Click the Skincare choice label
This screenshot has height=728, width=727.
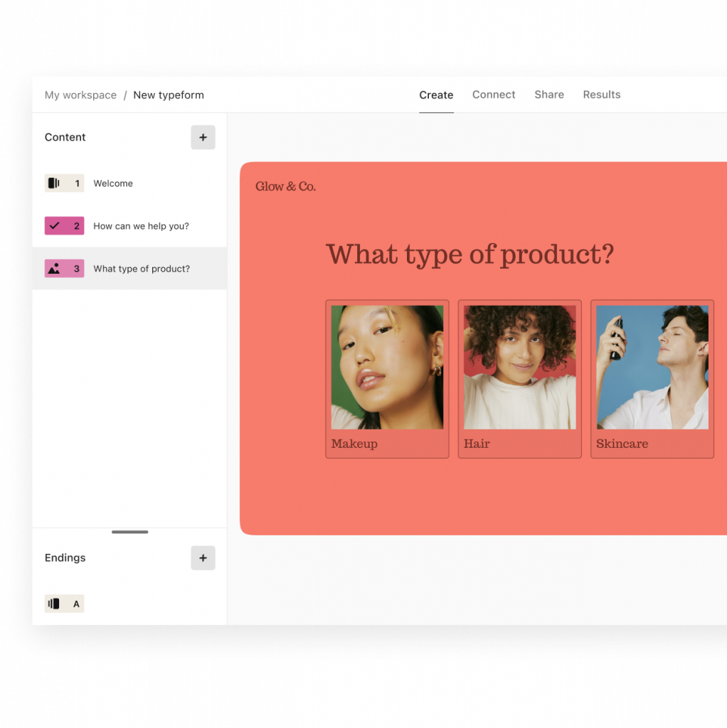point(622,444)
